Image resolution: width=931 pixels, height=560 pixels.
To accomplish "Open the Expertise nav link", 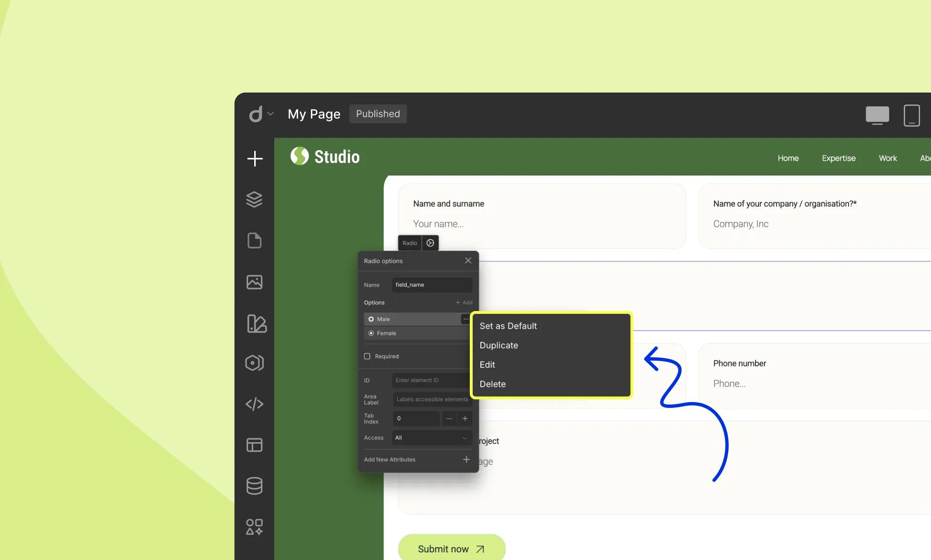I will tap(838, 158).
